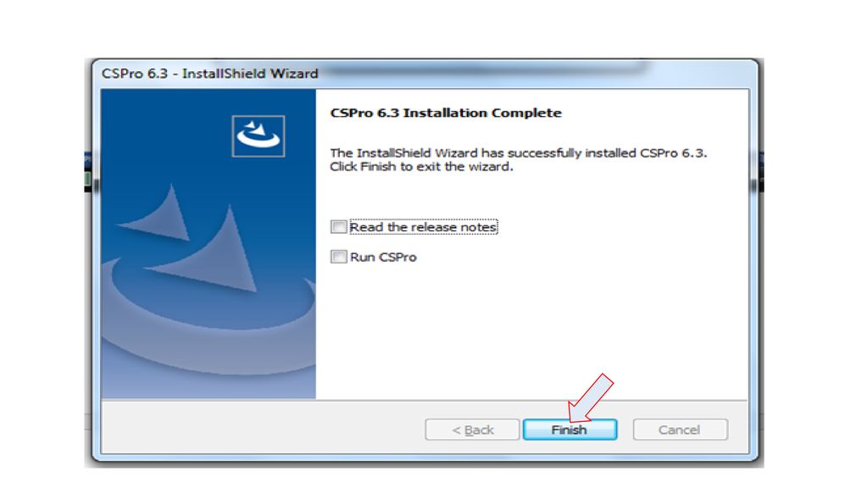Go to previous step with Back button
The image size is (868, 488).
coord(472,430)
